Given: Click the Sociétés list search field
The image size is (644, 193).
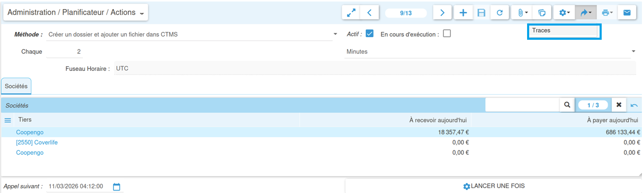Looking at the screenshot, I should click(x=522, y=105).
